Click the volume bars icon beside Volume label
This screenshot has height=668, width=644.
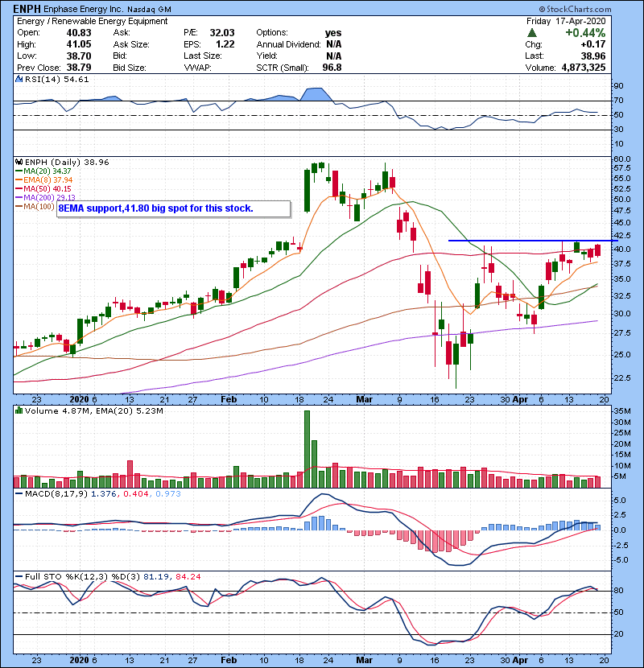click(x=19, y=410)
